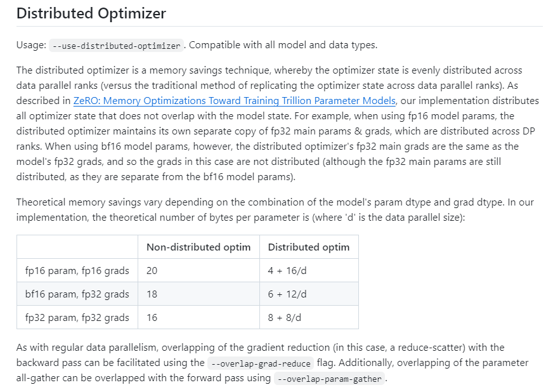Click the --use-distributed-optimizer code snippet
Viewport: 546px width, 392px height.
pyautogui.click(x=117, y=46)
